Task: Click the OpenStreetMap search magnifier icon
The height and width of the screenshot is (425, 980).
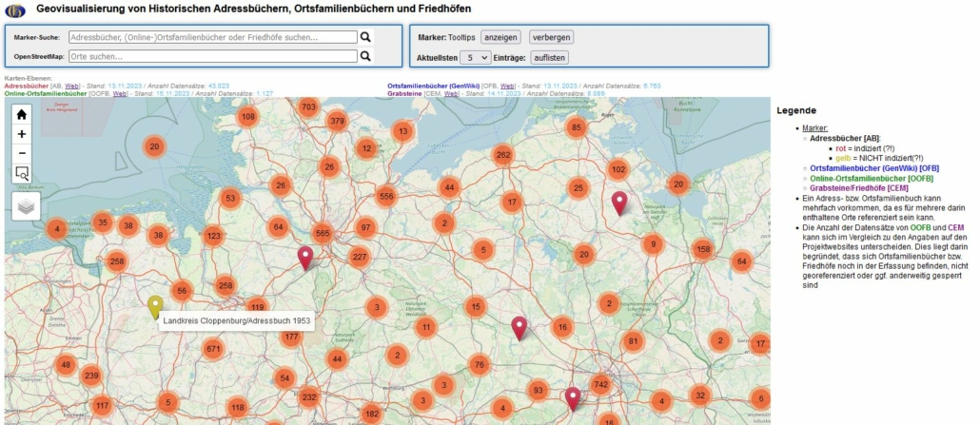Action: pyautogui.click(x=365, y=56)
